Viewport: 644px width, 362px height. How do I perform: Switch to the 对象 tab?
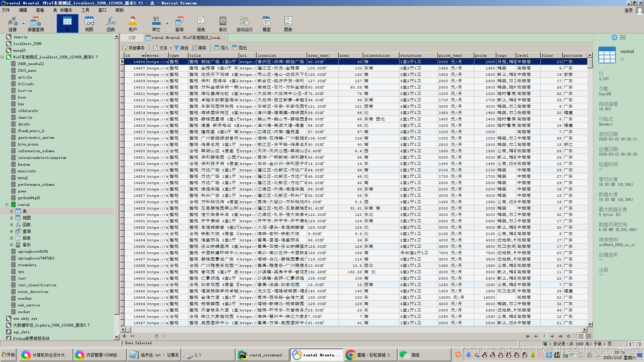click(x=132, y=38)
